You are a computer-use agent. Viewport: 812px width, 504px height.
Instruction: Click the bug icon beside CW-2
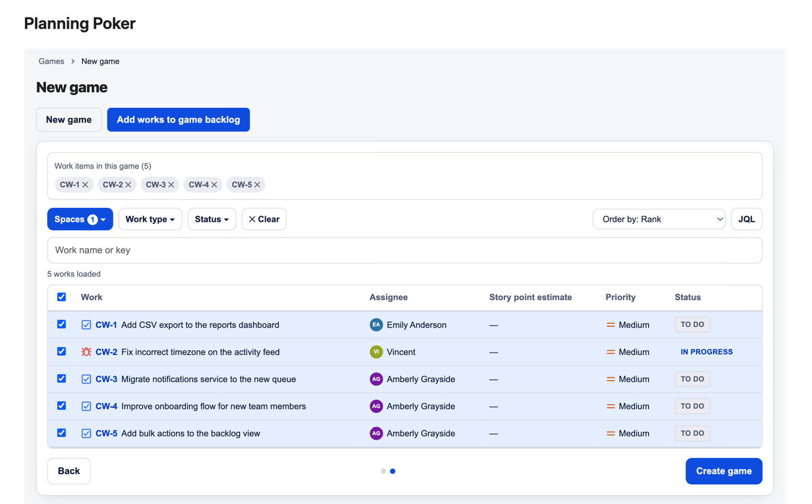tap(86, 352)
